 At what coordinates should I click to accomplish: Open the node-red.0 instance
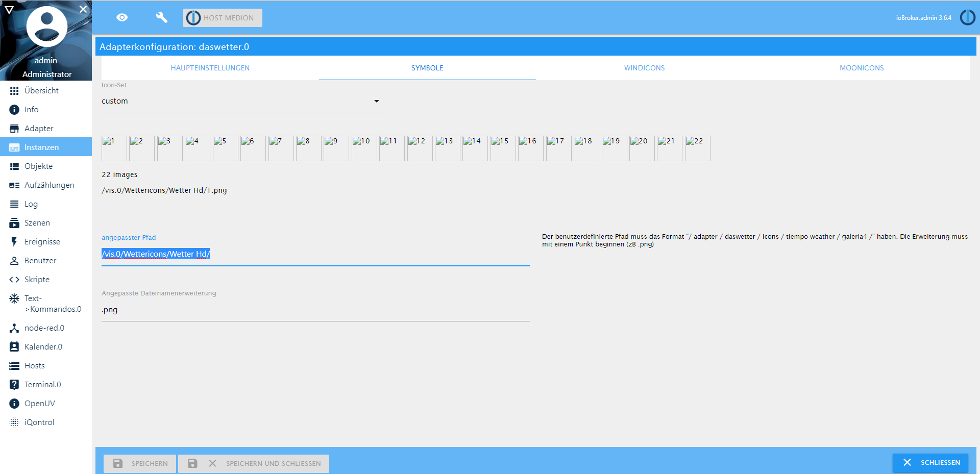[x=45, y=328]
